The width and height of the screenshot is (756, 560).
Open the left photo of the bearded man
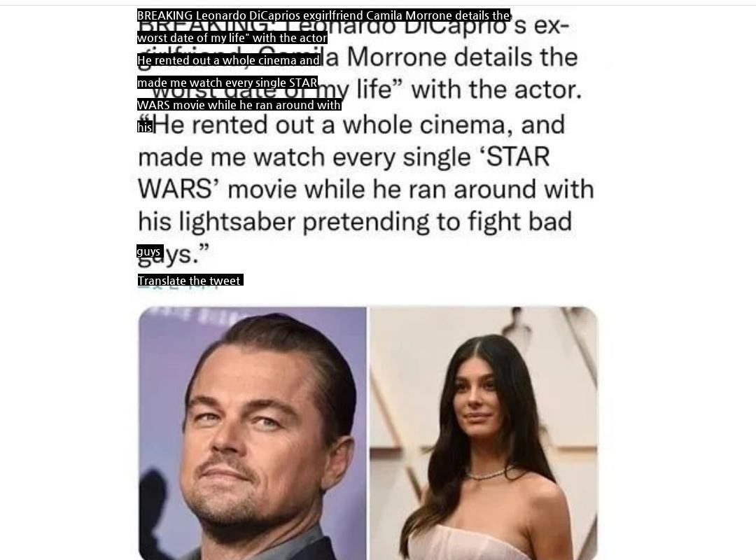(253, 433)
